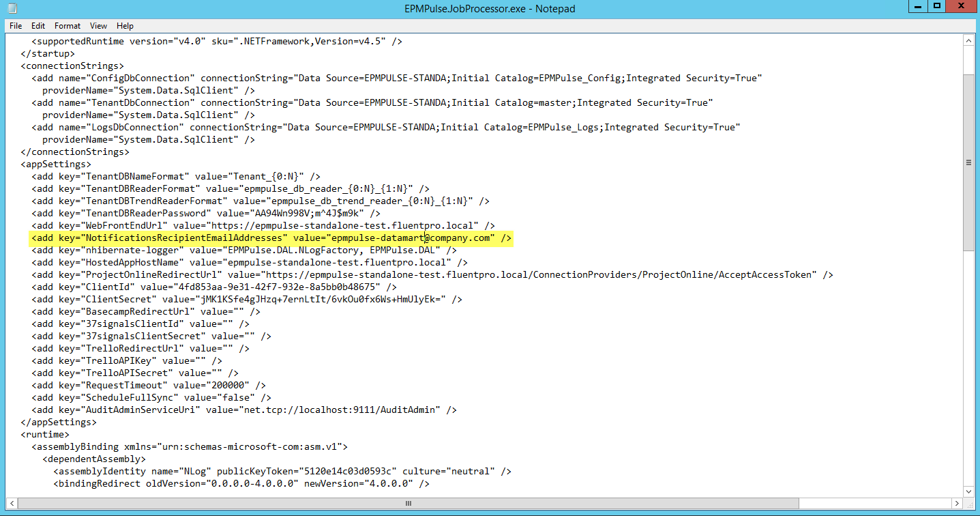Click the publicKeyToken value 5120e14c03d0593c
Viewport: 980px width, 516px height.
[348, 471]
